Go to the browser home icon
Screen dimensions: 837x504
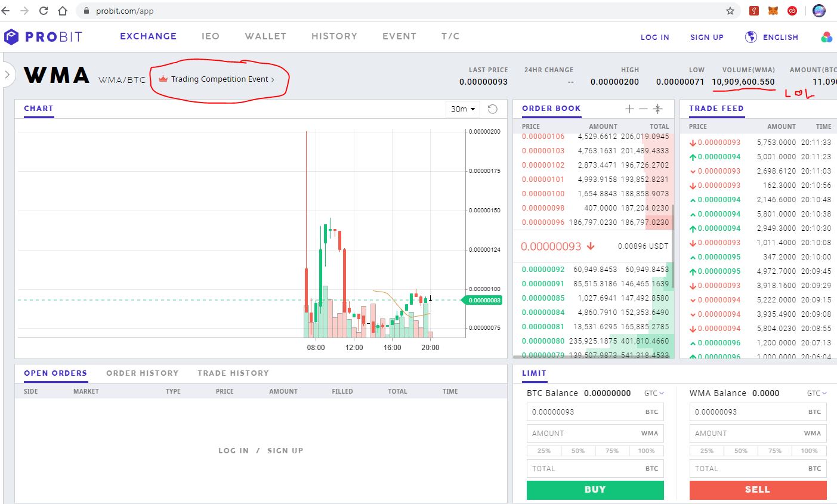[x=63, y=11]
